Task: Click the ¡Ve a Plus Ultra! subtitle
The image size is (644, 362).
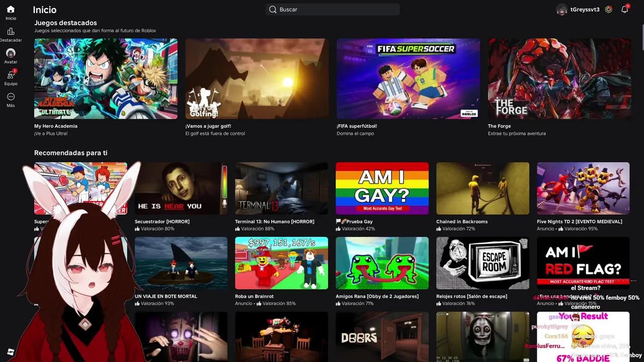Action: pyautogui.click(x=51, y=134)
